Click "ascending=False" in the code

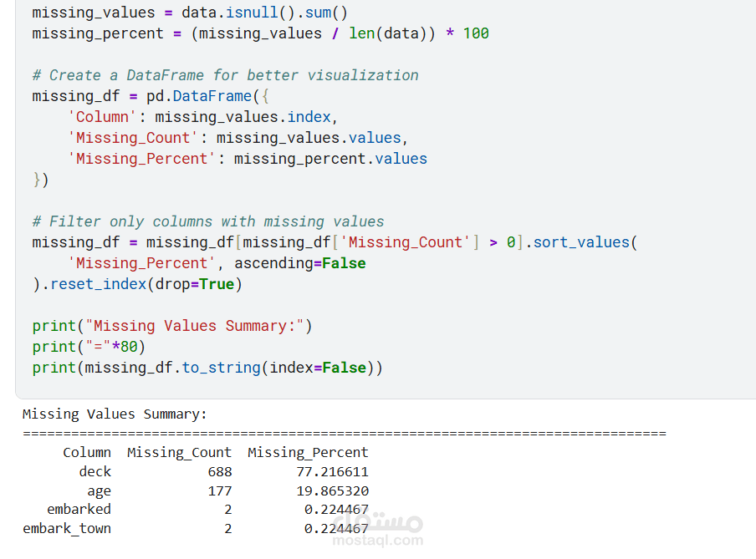coord(299,263)
